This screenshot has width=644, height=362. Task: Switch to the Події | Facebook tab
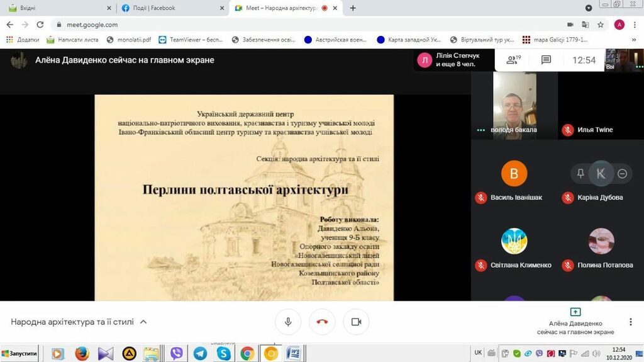(x=170, y=8)
